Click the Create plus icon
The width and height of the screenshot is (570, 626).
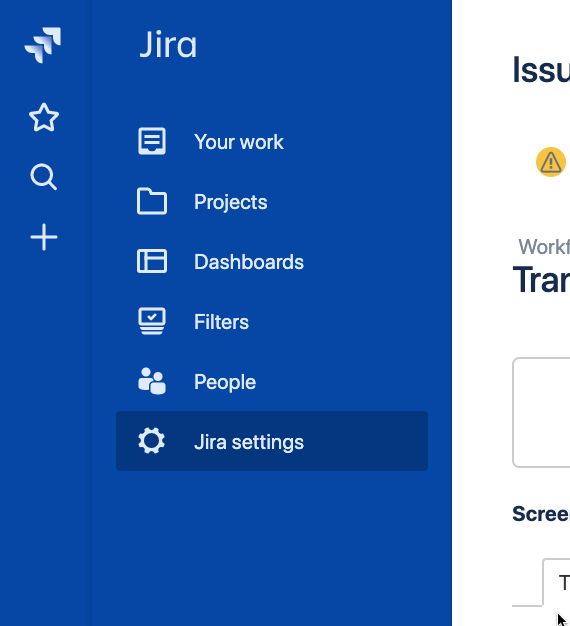click(44, 237)
